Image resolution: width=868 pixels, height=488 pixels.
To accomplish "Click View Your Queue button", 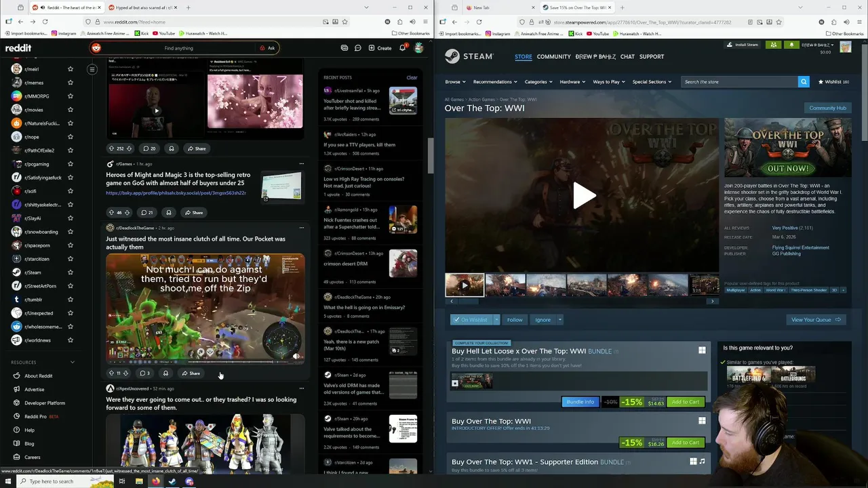I will 816,319.
